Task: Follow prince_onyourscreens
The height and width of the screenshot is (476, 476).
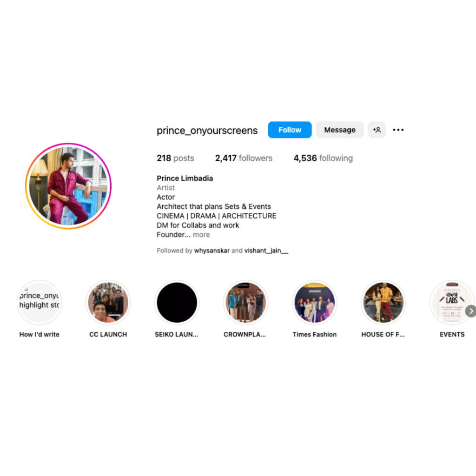Action: tap(290, 130)
